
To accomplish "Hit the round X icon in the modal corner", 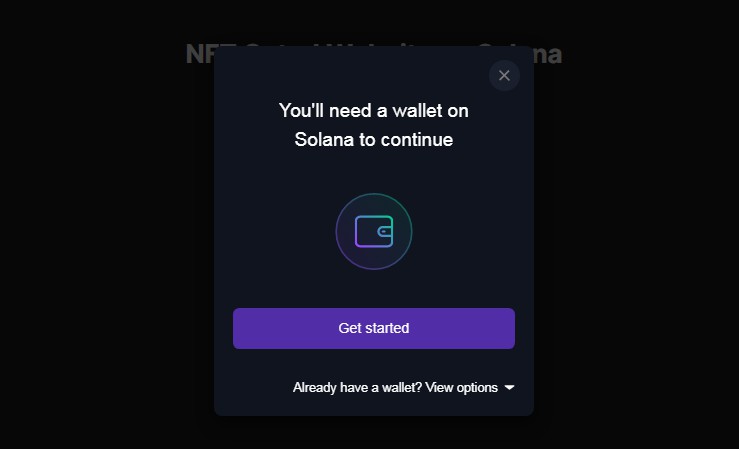I will (x=504, y=76).
